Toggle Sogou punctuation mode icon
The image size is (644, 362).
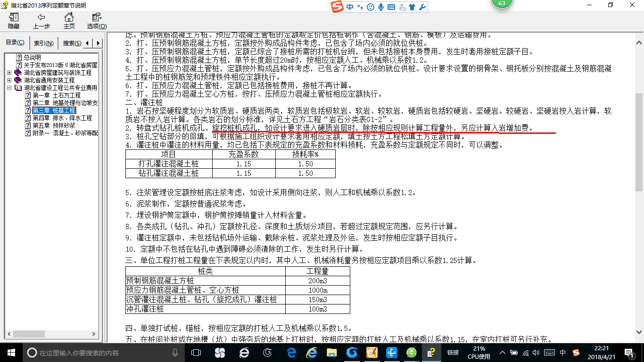(360, 7)
